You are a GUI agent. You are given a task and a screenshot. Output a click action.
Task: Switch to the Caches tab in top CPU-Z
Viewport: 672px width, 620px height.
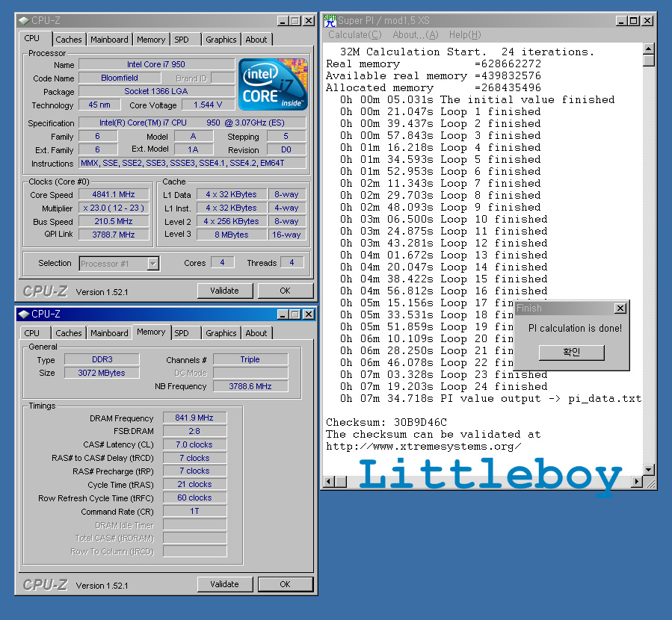point(69,40)
